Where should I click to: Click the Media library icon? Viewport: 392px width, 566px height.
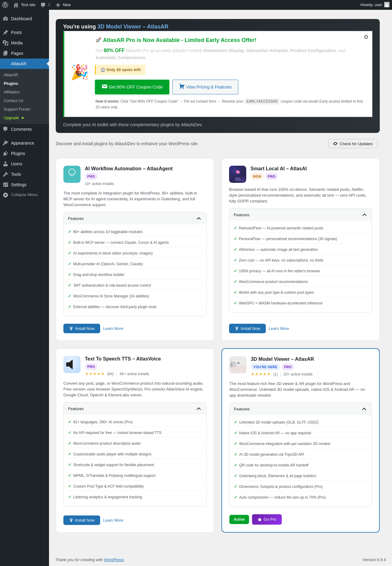pyautogui.click(x=6, y=43)
